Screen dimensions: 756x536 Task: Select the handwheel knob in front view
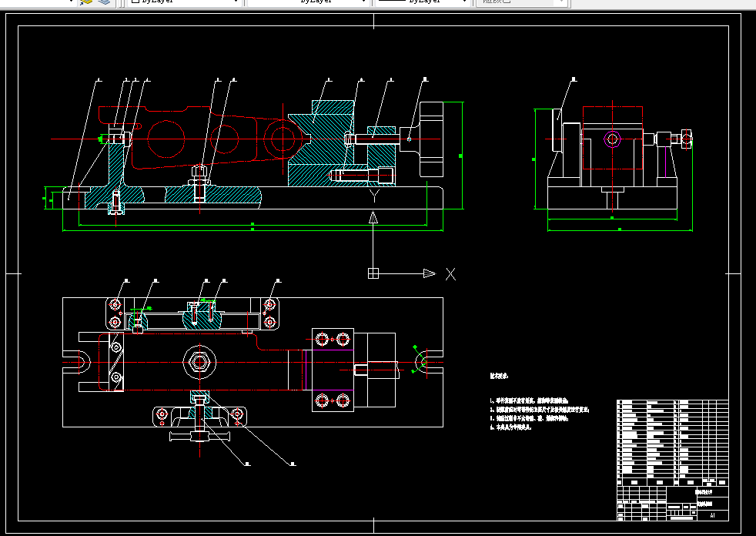[x=431, y=139]
